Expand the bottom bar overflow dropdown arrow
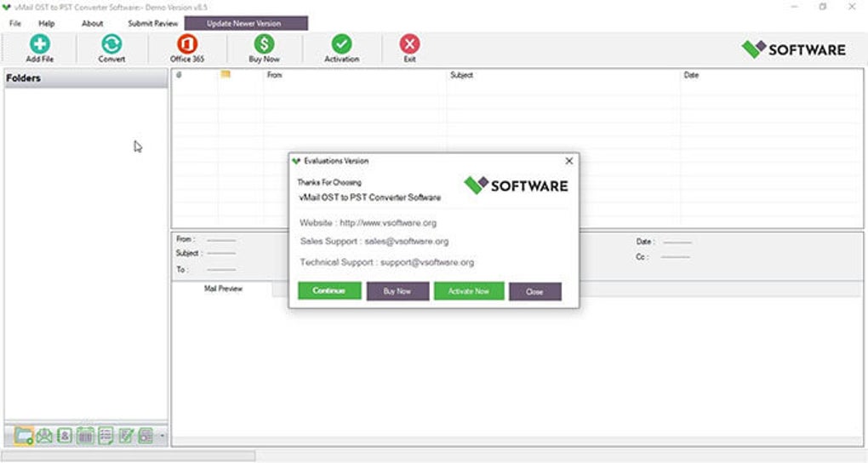 [163, 436]
